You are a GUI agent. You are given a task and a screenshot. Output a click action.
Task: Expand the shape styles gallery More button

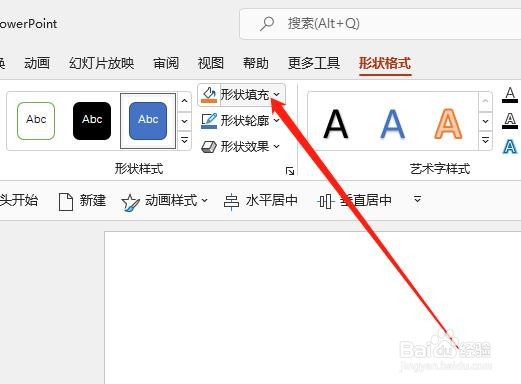tap(184, 140)
